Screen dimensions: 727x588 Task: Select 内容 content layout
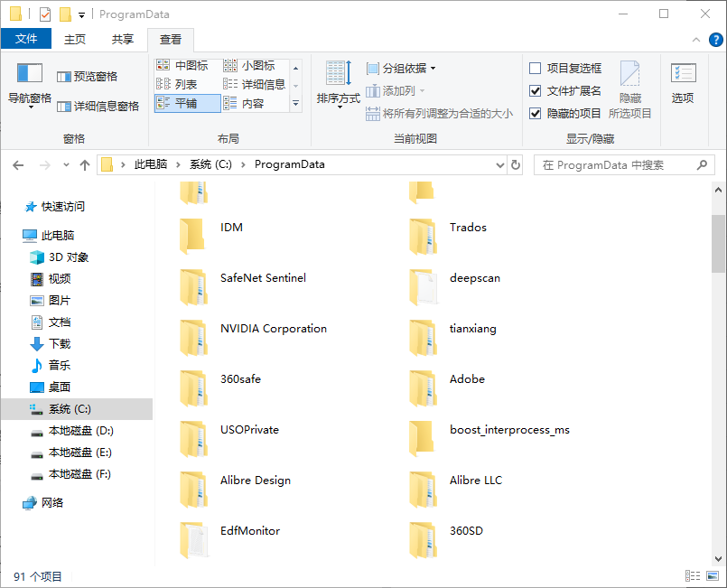[244, 103]
